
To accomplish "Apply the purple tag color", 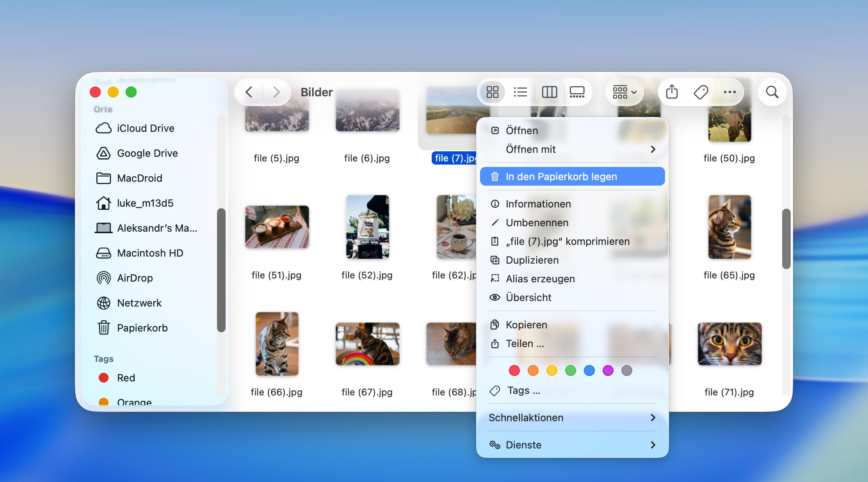I will click(608, 370).
